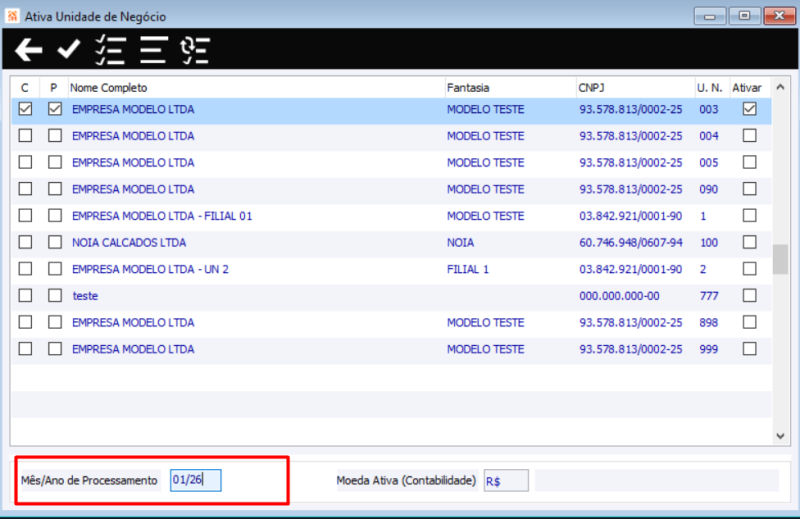The width and height of the screenshot is (800, 519).
Task: Check Ativar for teste row
Action: (x=749, y=295)
